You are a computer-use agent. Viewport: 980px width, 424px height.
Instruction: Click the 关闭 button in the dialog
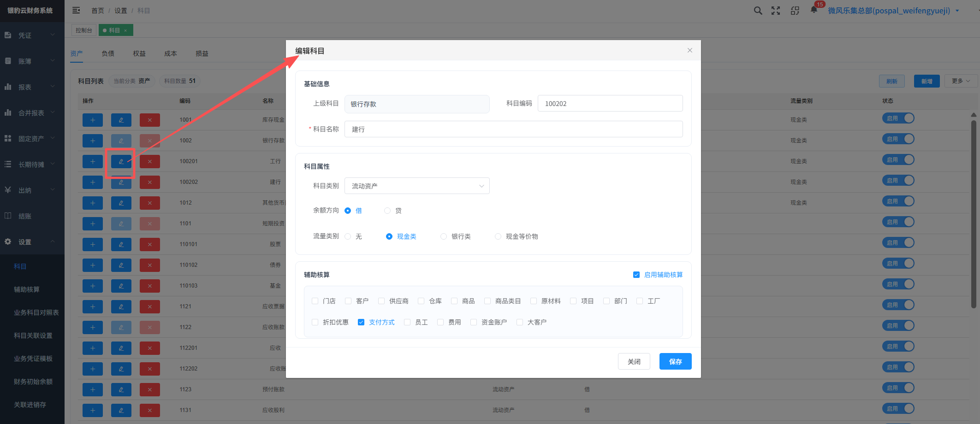tap(634, 361)
